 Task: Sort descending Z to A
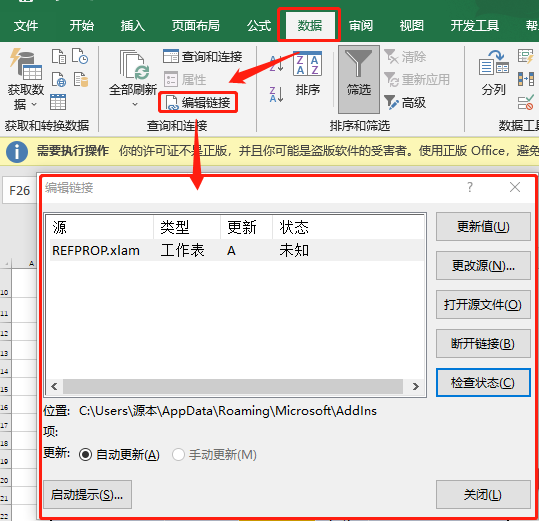coord(276,95)
